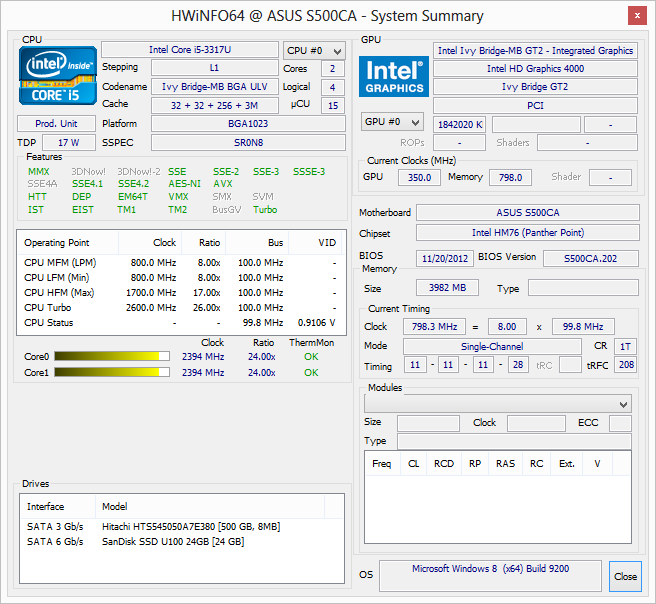Click the TDP 17 W field
This screenshot has height=604, width=656.
[69, 143]
